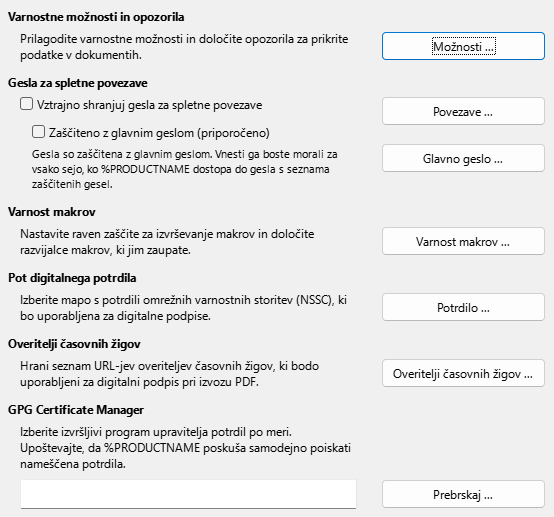Open the Glavno geslo ... dialog
The image size is (554, 517).
point(463,158)
